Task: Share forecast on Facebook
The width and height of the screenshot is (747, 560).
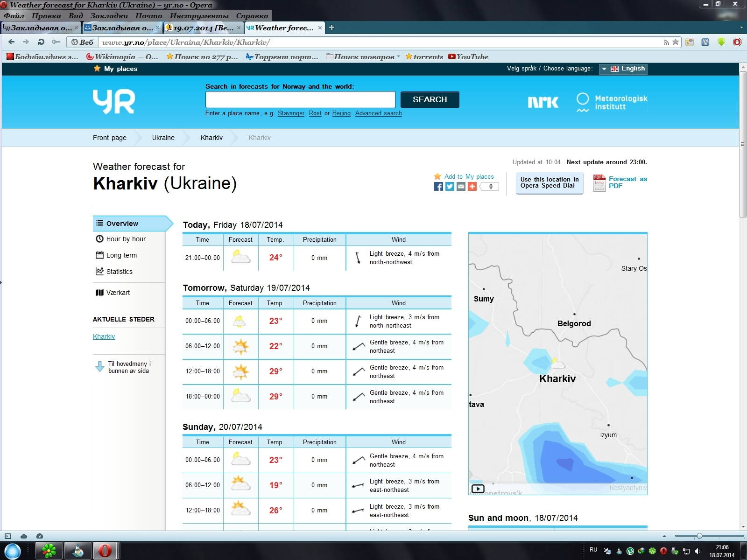Action: (438, 187)
